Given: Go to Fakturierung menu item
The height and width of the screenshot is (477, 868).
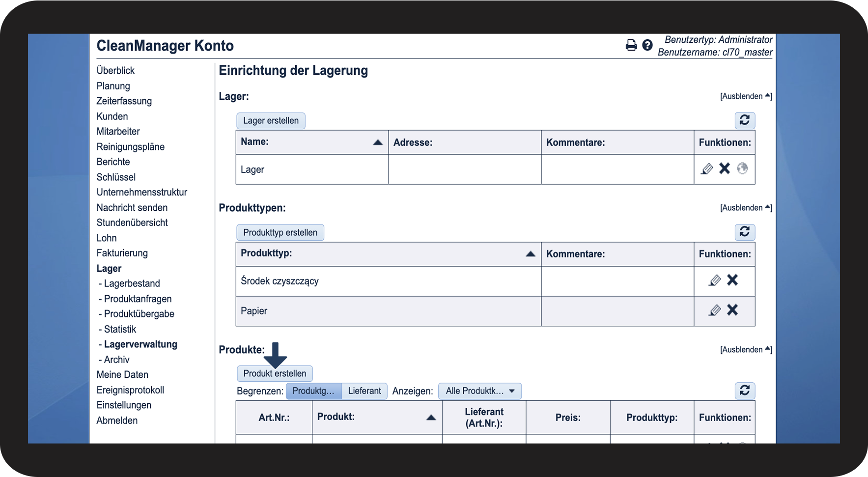Looking at the screenshot, I should pyautogui.click(x=122, y=253).
